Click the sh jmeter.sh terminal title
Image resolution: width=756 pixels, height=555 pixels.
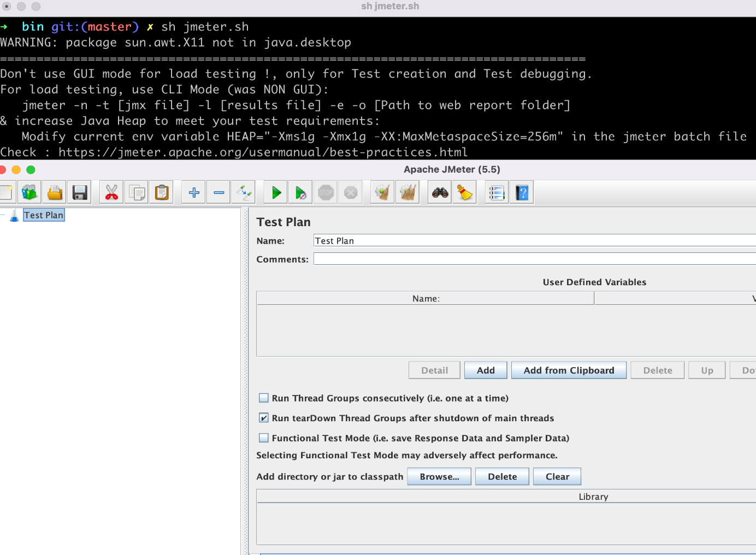[390, 6]
